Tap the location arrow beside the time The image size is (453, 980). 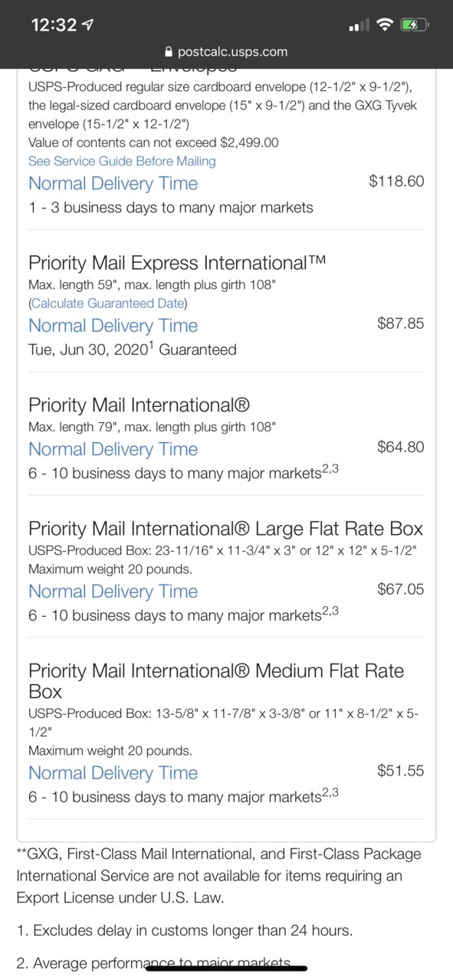[88, 25]
